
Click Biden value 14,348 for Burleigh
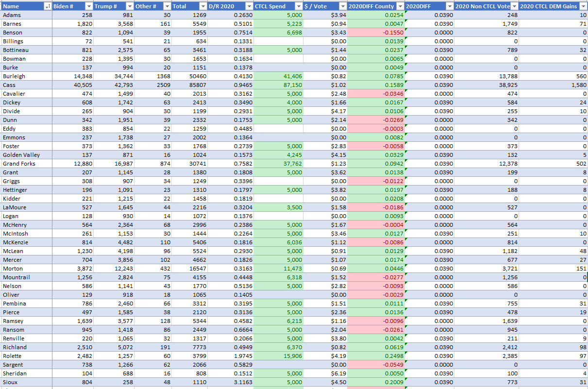(73, 76)
